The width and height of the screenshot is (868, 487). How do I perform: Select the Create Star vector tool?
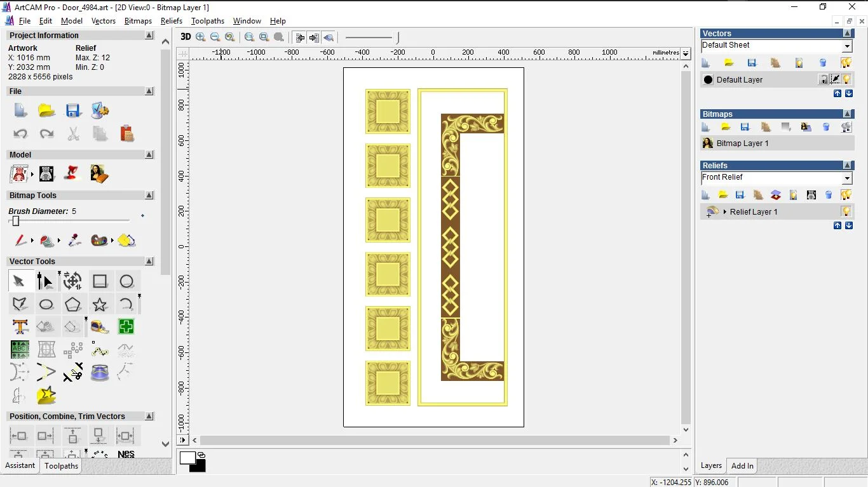(100, 304)
